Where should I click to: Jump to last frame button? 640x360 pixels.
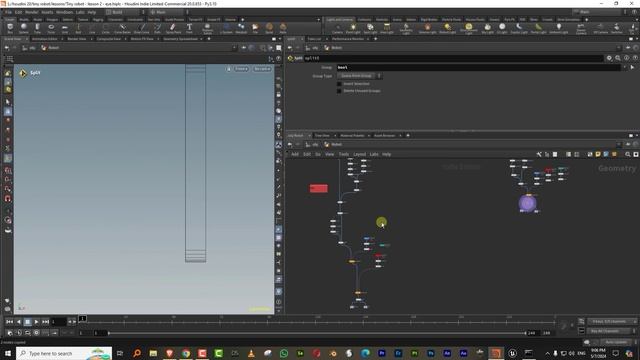pyautogui.click(x=46, y=322)
